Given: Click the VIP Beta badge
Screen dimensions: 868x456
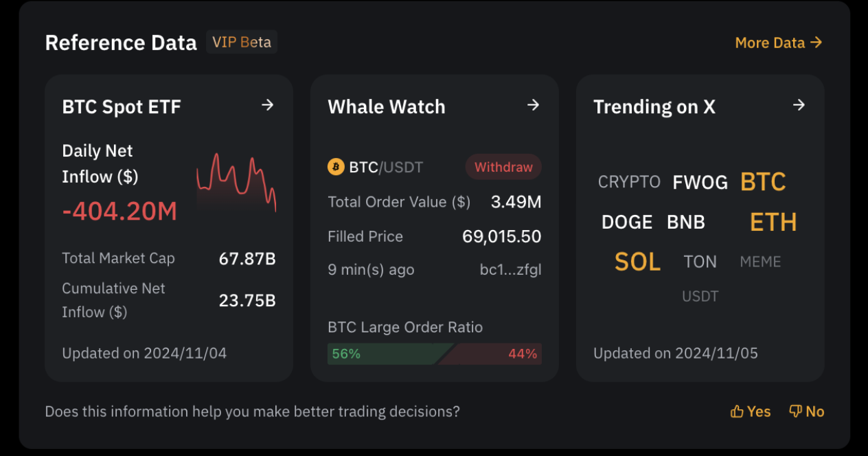Looking at the screenshot, I should point(242,42).
